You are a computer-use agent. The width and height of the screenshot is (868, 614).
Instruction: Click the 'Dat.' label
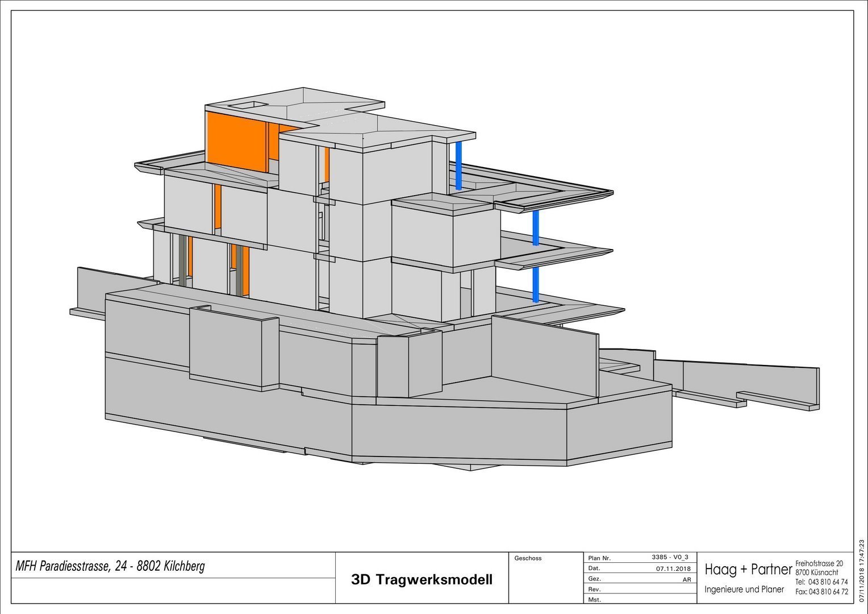(x=595, y=568)
